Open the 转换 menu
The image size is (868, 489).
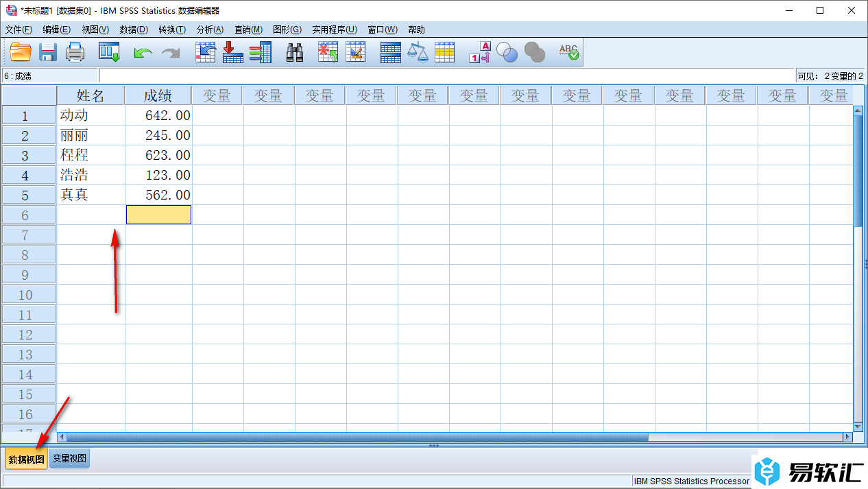pyautogui.click(x=172, y=29)
